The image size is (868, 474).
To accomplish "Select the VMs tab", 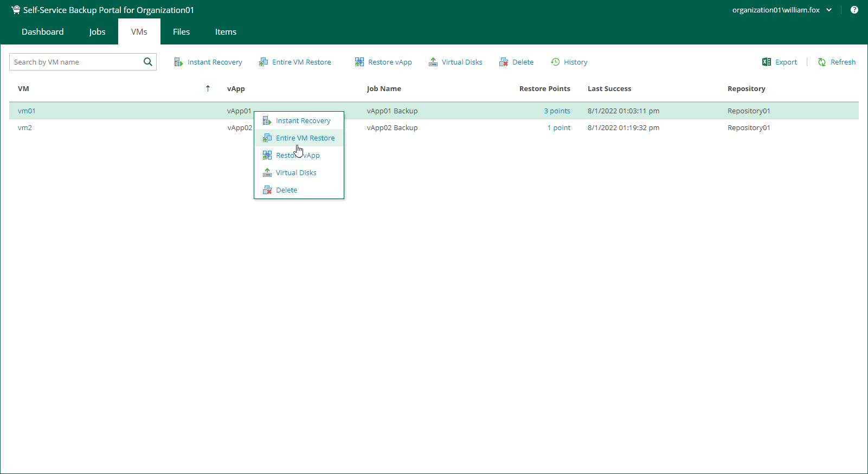I will [x=139, y=31].
